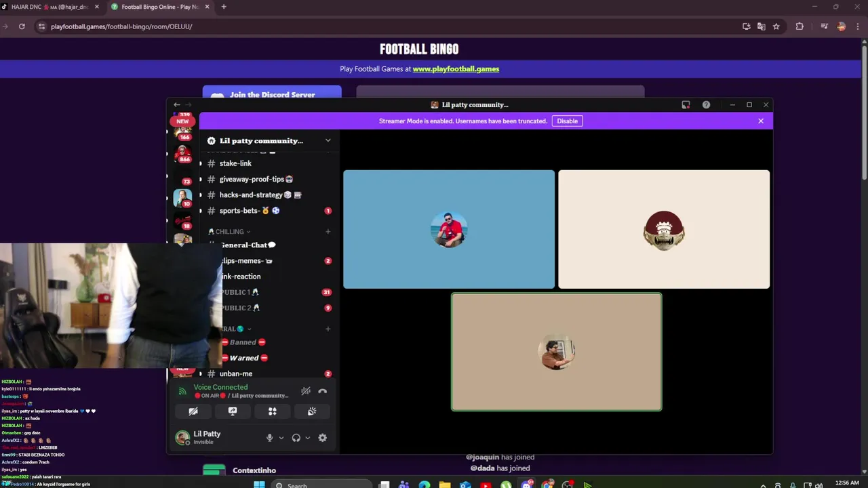The image size is (868, 488).
Task: Disable Streamer Mode from the banner
Action: 567,121
